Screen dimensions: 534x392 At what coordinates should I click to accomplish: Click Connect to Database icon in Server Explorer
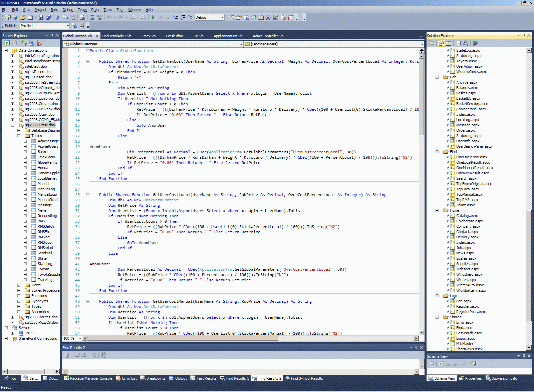24,43
